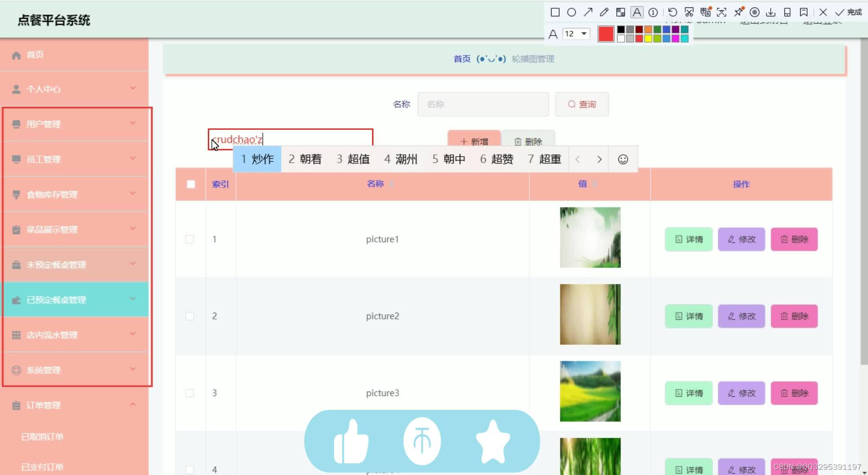Pick the black color swatch
868x475 pixels.
pos(621,29)
